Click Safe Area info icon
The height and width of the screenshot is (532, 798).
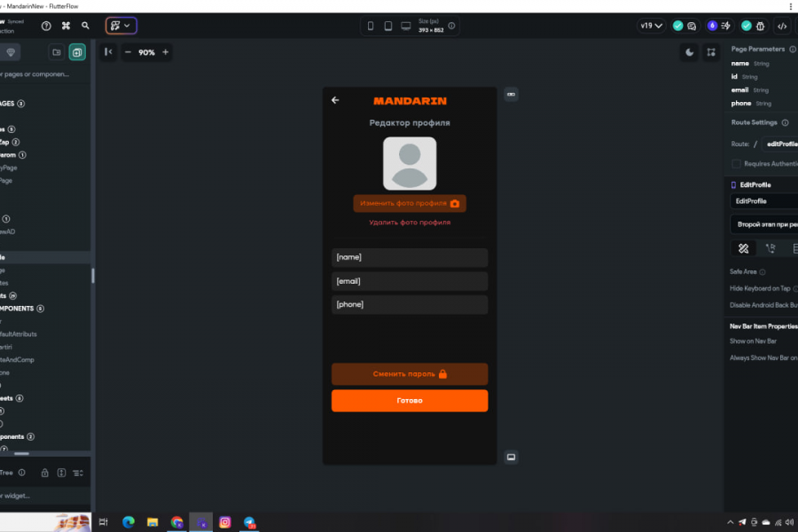click(x=763, y=272)
